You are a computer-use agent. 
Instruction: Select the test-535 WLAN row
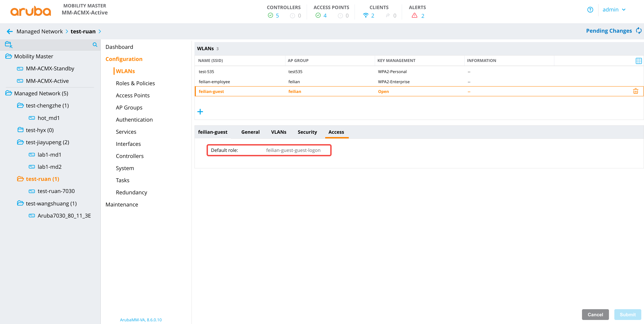pyautogui.click(x=419, y=71)
